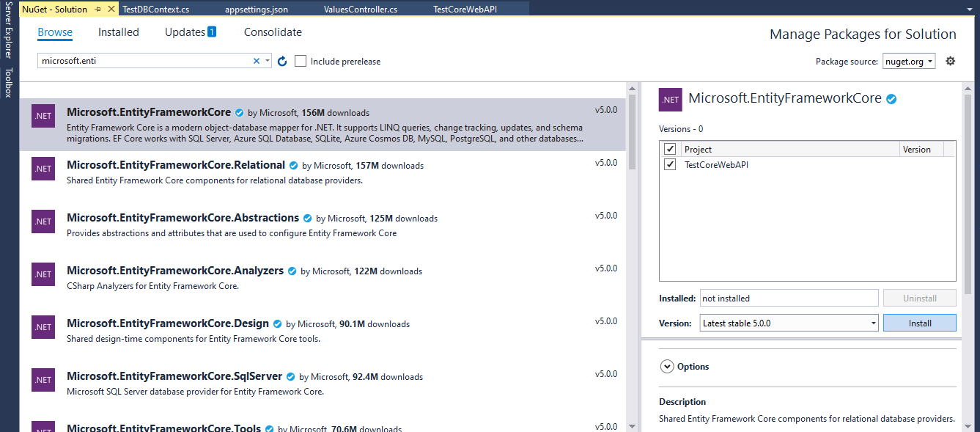Enable the Include prerelease checkbox
The height and width of the screenshot is (432, 980).
tap(301, 61)
